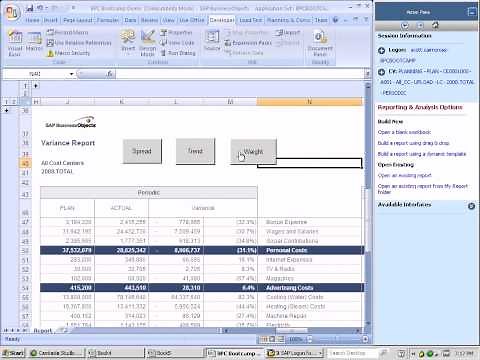Click Record Macro in Code group
The width and height of the screenshot is (480, 360).
point(68,32)
